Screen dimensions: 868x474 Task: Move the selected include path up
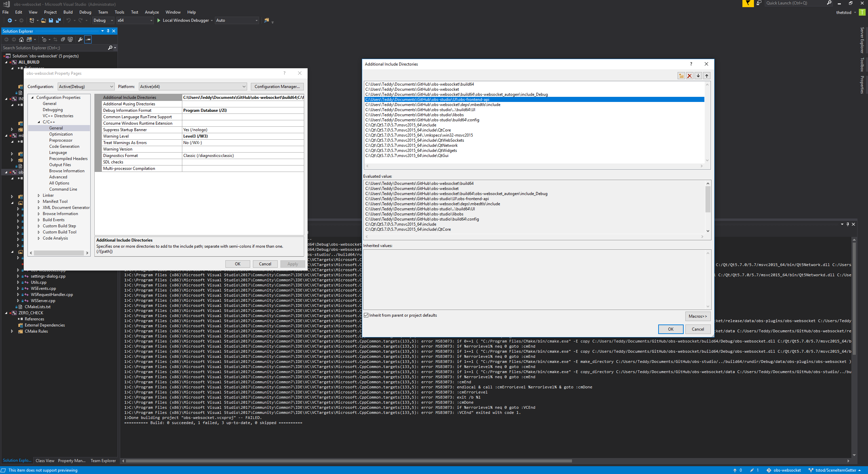(x=706, y=76)
